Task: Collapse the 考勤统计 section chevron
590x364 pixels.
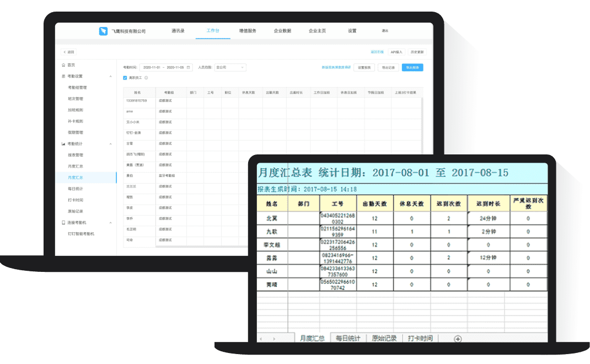Action: click(x=110, y=144)
